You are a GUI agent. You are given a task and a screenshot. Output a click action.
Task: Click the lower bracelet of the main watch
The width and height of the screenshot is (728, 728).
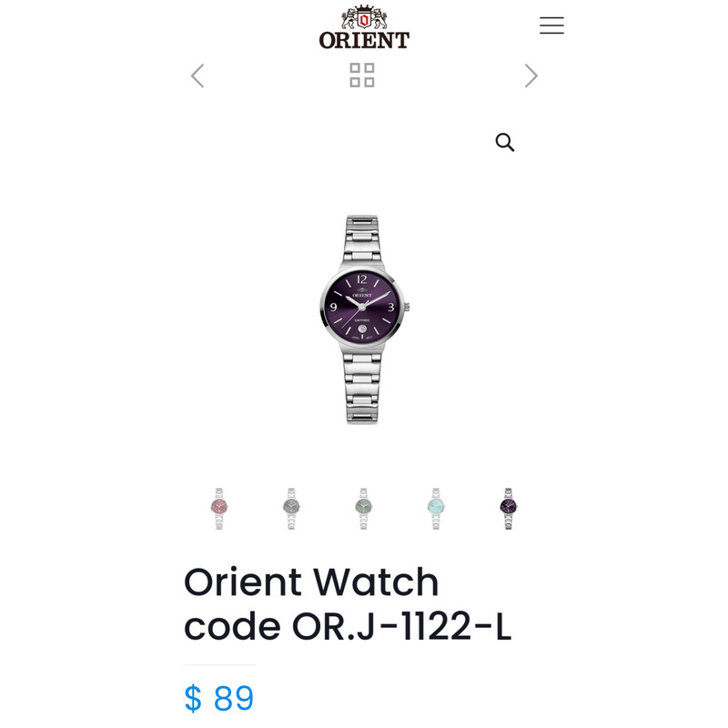pos(362,388)
